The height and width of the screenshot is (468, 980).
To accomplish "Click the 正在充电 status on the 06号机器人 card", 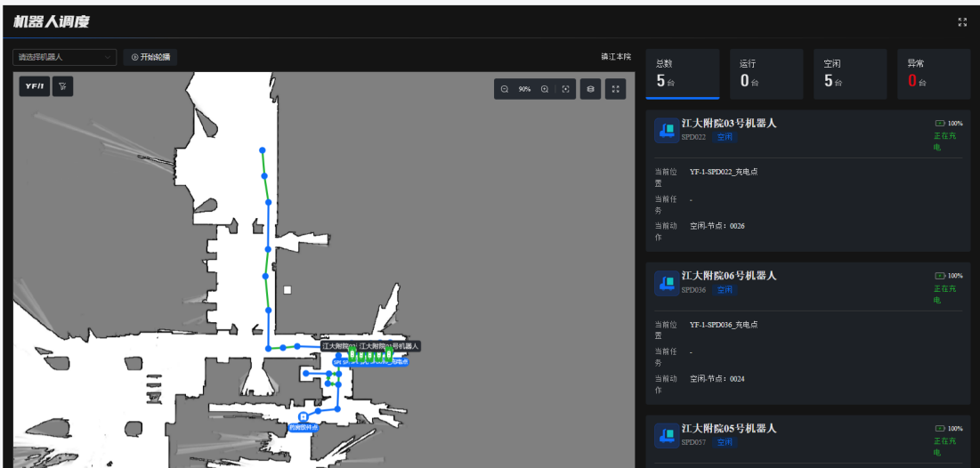I will (x=945, y=295).
